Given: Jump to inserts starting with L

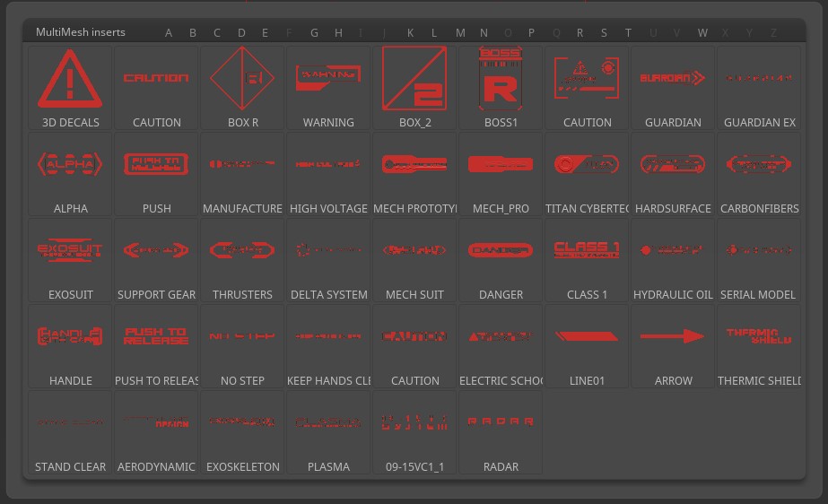Looking at the screenshot, I should (434, 32).
